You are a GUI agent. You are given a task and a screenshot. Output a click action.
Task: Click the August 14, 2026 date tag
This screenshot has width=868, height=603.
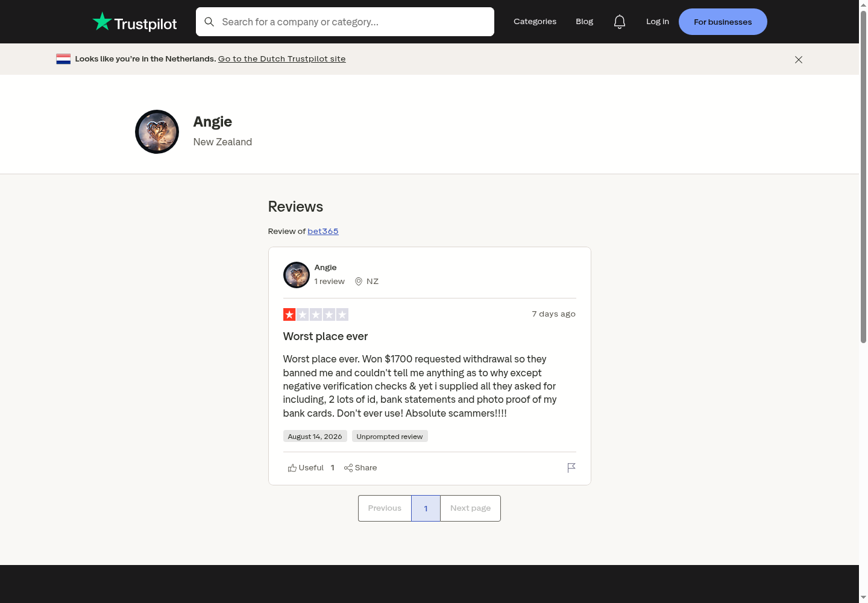tap(315, 437)
